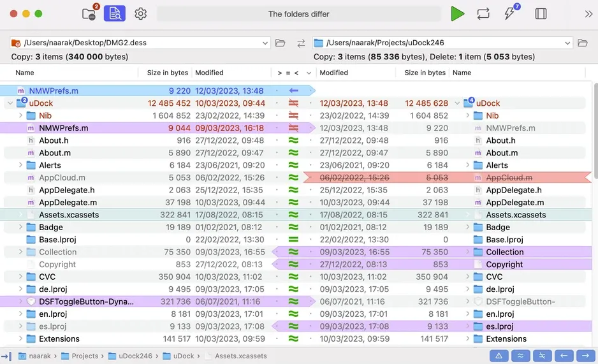Click the loop sync mode icon

tap(483, 14)
